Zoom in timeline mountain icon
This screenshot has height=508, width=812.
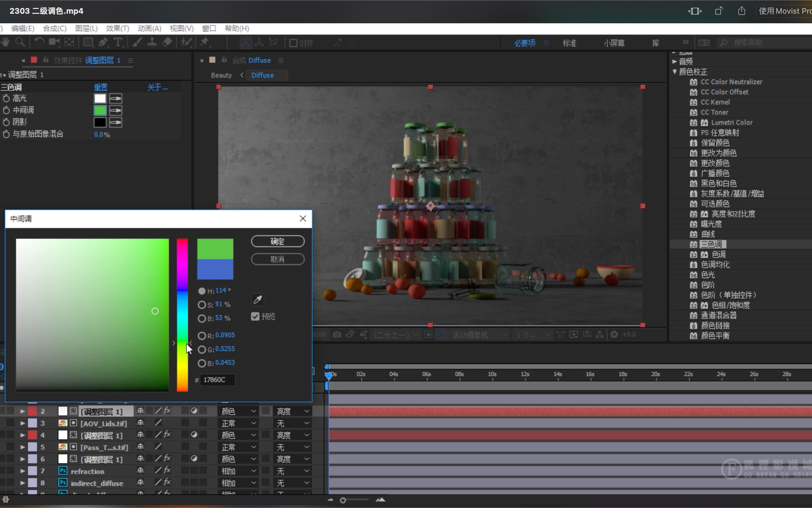pyautogui.click(x=380, y=500)
